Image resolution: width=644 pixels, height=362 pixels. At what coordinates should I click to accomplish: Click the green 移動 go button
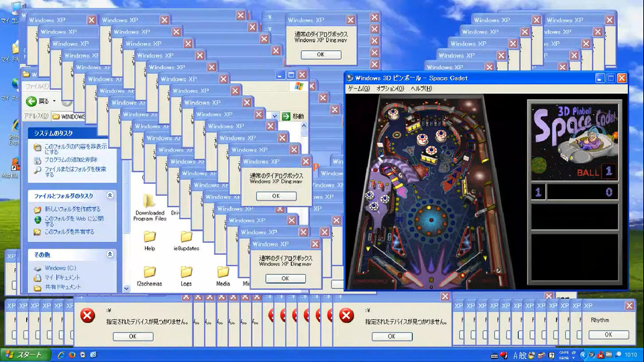click(x=293, y=117)
